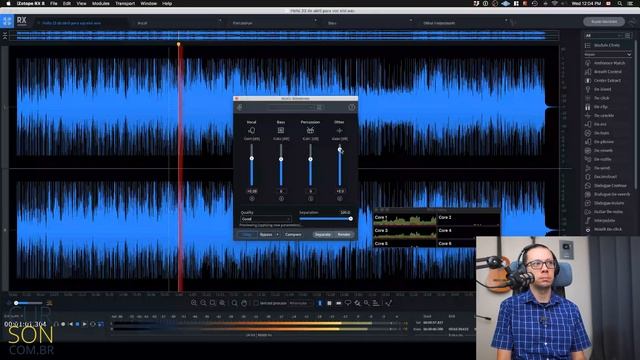
Task: Open the File menu
Action: (53, 3)
